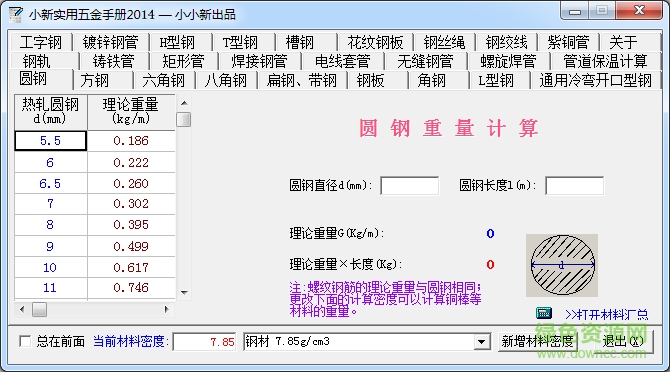Click the 新增材料密度 button
The width and height of the screenshot is (670, 372).
pyautogui.click(x=537, y=341)
